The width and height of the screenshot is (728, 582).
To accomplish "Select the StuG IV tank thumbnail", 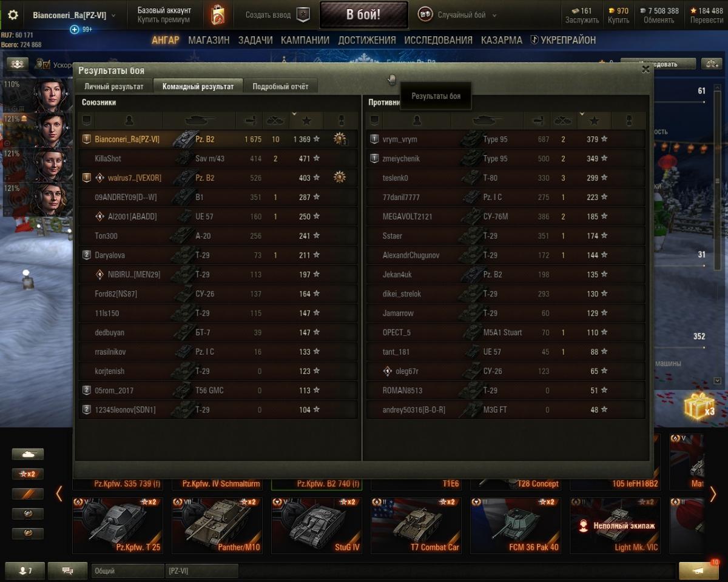I will (316, 525).
